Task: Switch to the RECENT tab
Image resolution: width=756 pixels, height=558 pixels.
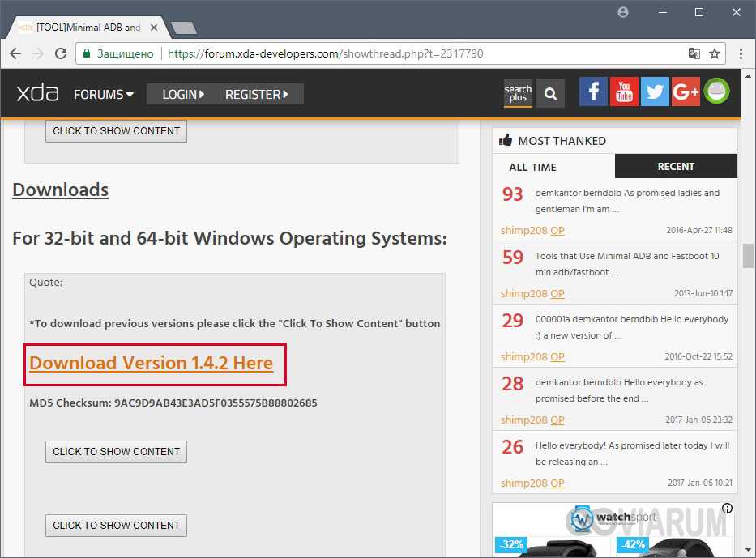Action: coord(676,166)
